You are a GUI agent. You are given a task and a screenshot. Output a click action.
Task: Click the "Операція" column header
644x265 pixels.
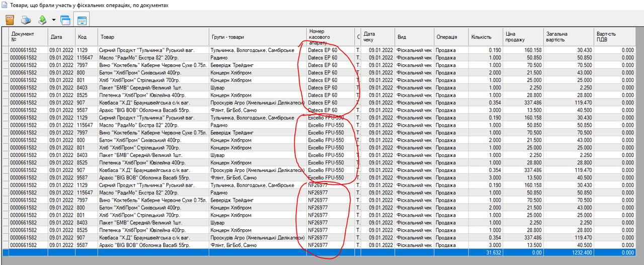[451, 37]
